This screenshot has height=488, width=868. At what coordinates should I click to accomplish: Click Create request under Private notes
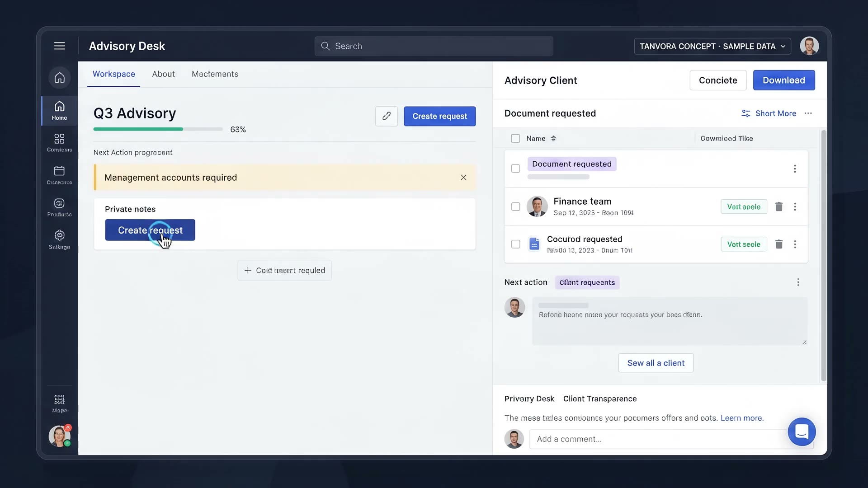click(150, 230)
